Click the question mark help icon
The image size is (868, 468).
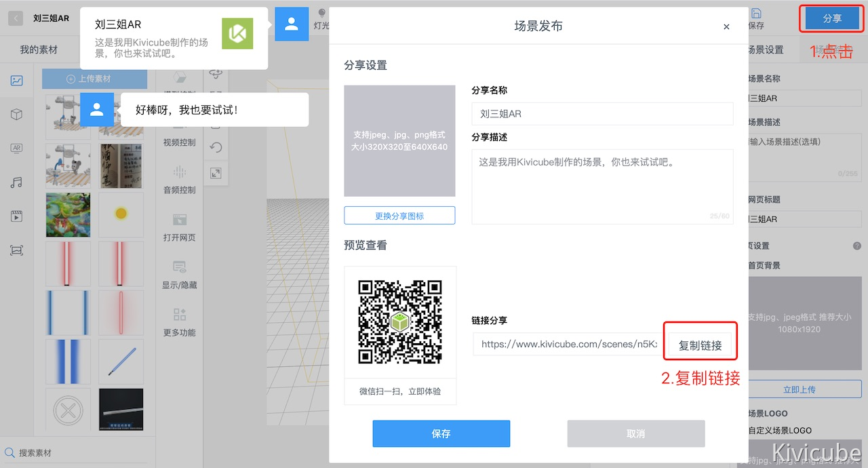(857, 246)
